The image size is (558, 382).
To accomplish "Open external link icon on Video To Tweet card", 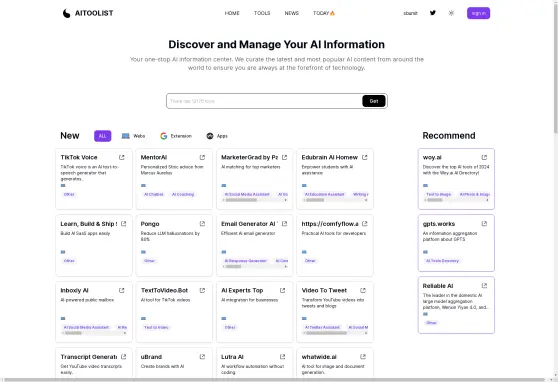I will (x=363, y=290).
